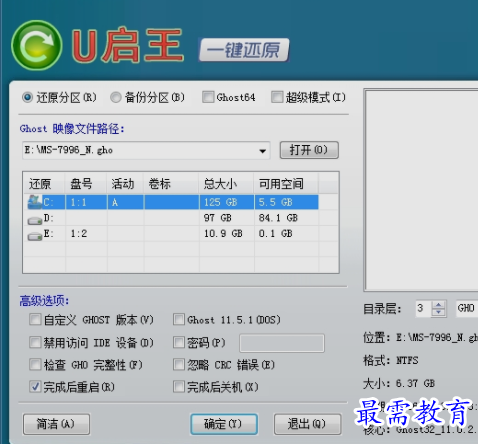Click the 一键还原 banner button
This screenshot has height=444, width=478.
pyautogui.click(x=244, y=50)
